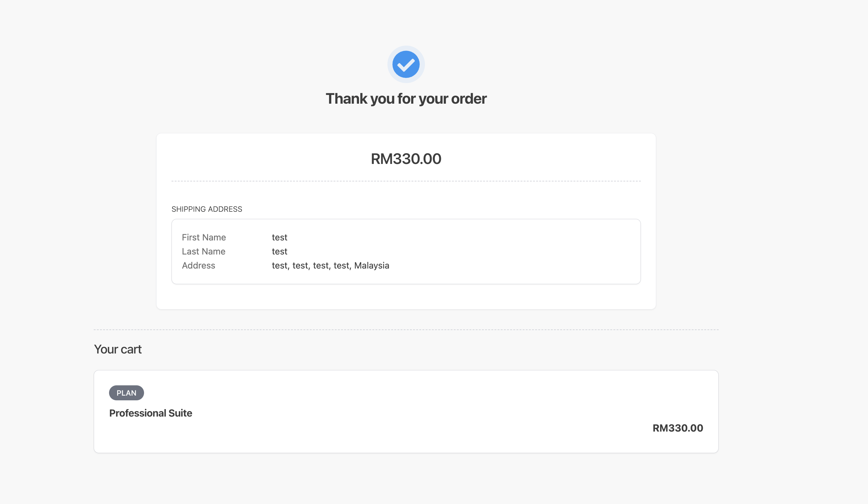Click the Your cart heading
The width and height of the screenshot is (868, 504).
pyautogui.click(x=118, y=349)
